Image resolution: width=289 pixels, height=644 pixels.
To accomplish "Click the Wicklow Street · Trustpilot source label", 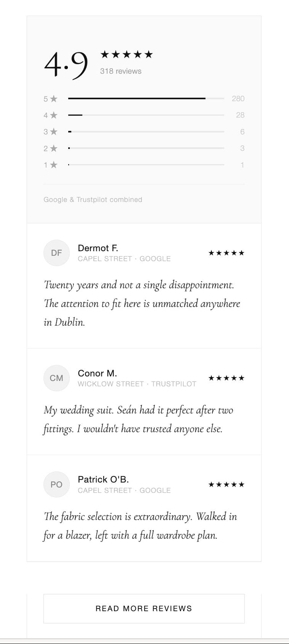I will (x=137, y=384).
